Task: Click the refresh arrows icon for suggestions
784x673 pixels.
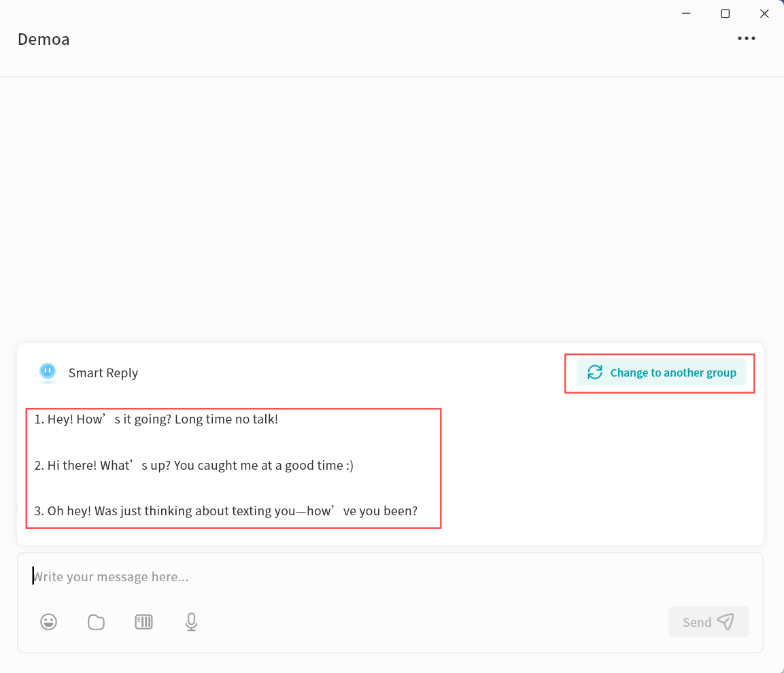Action: pyautogui.click(x=595, y=373)
